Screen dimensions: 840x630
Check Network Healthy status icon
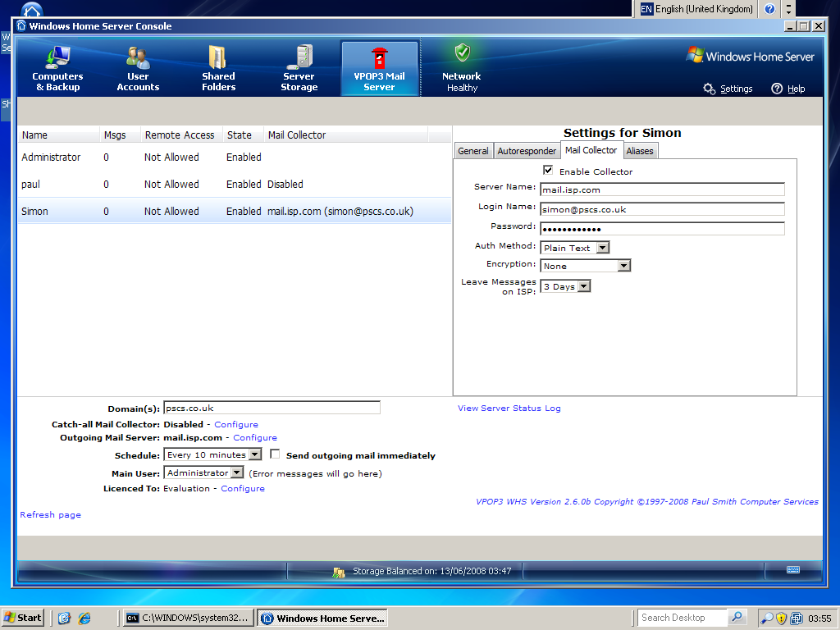point(462,54)
